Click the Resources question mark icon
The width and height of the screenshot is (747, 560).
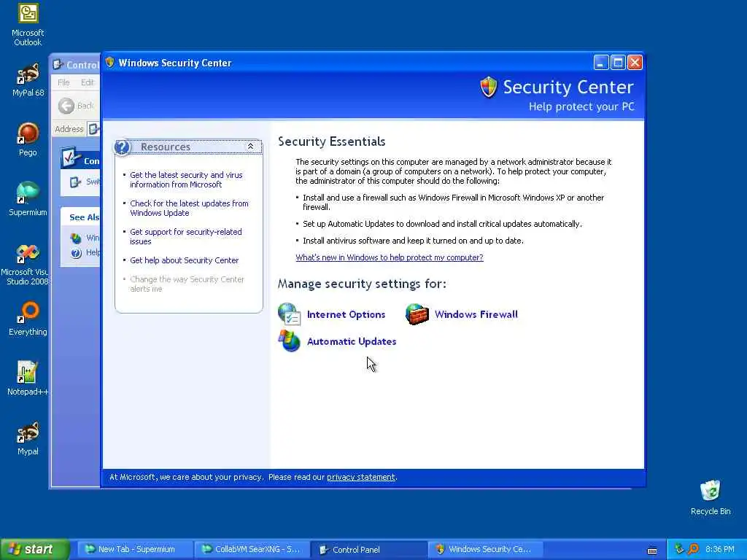(x=122, y=147)
